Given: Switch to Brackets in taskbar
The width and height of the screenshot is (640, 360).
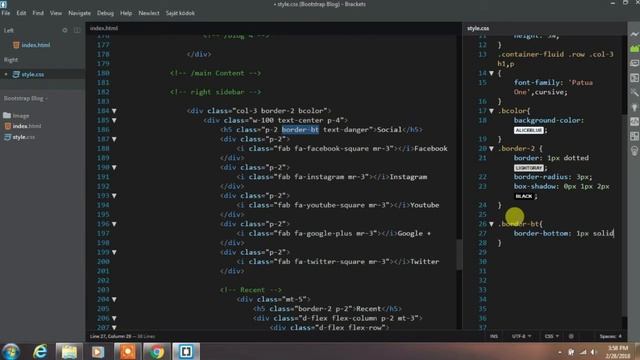Looking at the screenshot, I should coord(186,351).
